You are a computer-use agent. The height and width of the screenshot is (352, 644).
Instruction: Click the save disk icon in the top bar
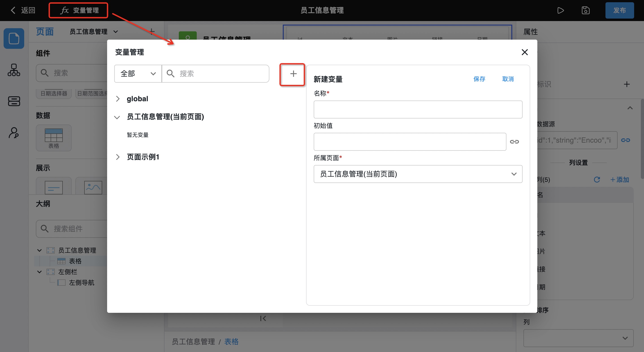(x=586, y=10)
